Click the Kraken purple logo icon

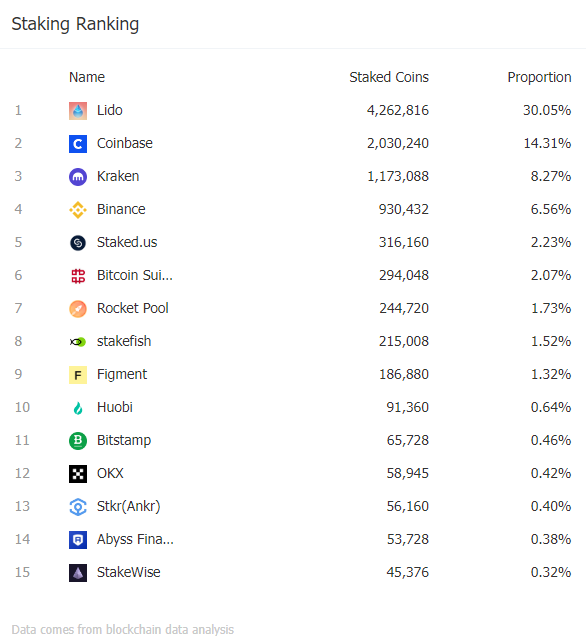click(x=78, y=177)
